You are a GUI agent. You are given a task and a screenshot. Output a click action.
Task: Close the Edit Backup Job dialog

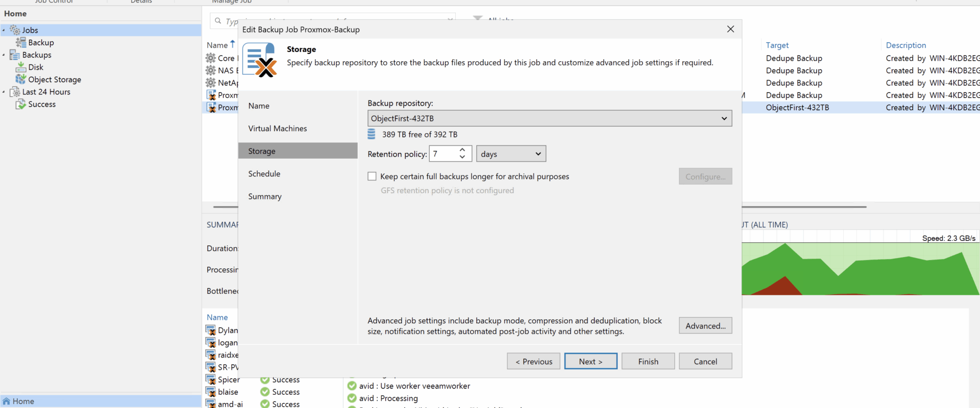730,29
